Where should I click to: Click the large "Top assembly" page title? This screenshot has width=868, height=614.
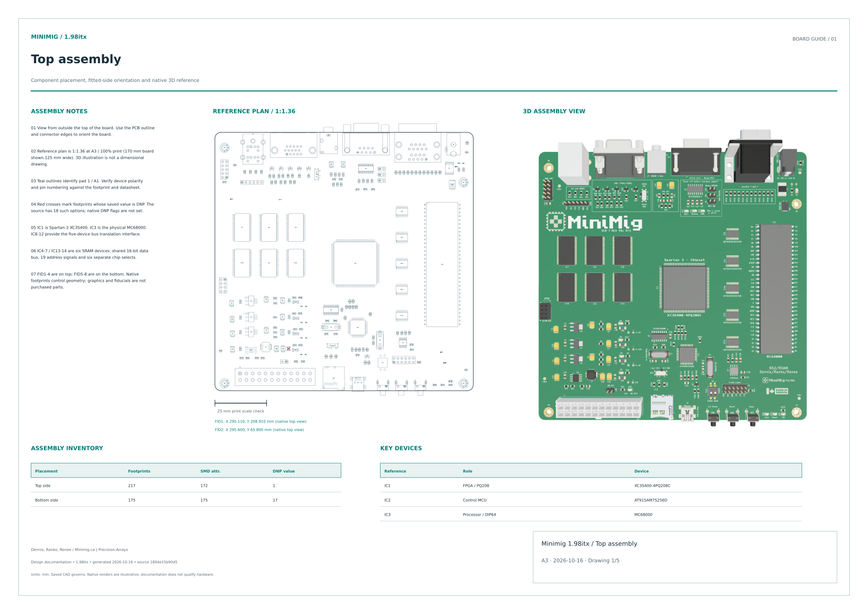coord(76,59)
